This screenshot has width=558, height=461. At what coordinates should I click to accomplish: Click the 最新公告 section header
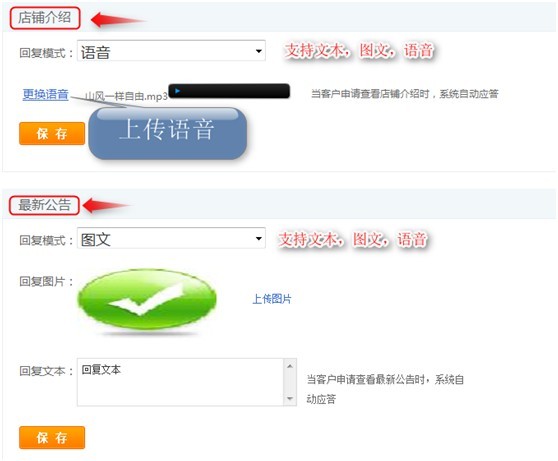[44, 205]
